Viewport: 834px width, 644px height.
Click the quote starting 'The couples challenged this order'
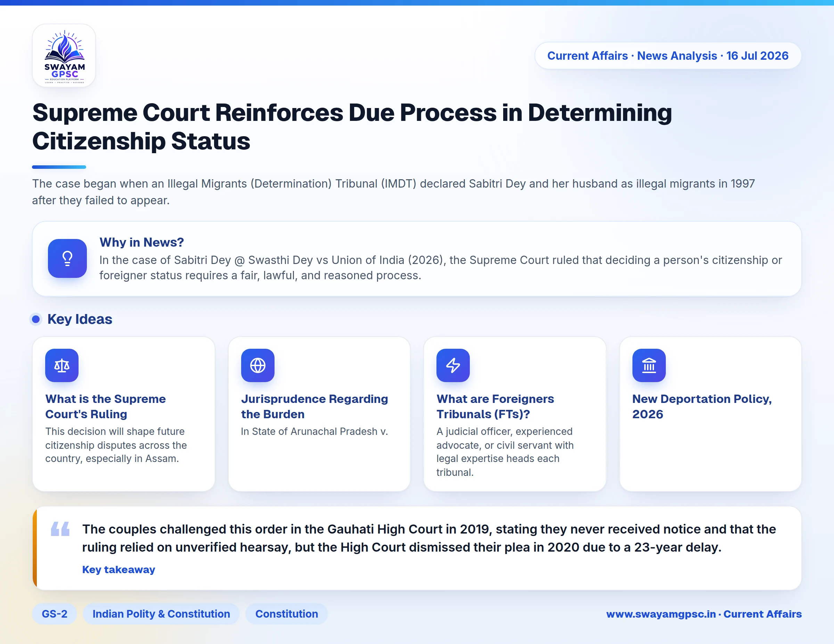point(429,538)
